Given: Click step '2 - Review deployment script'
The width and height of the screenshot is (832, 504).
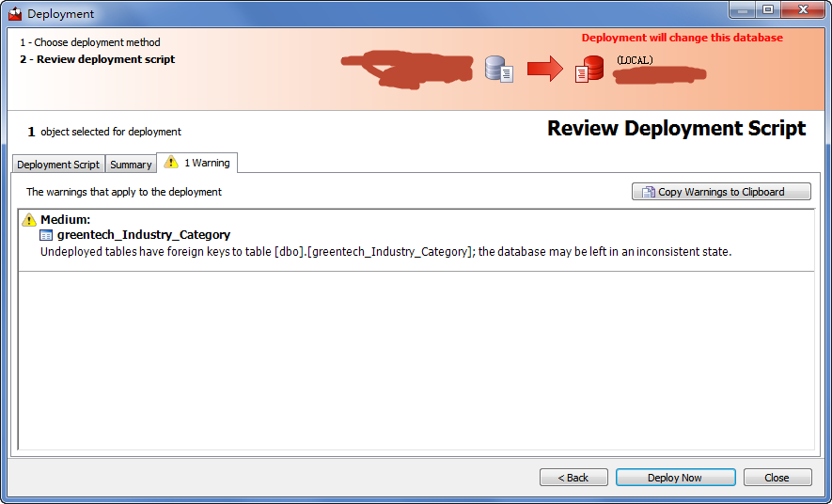Looking at the screenshot, I should click(x=97, y=59).
